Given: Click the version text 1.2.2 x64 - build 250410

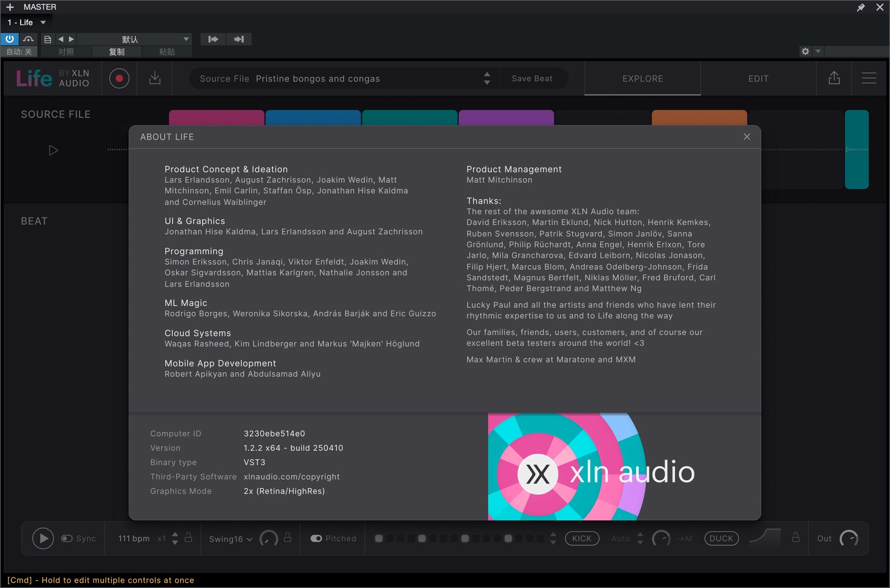Looking at the screenshot, I should (293, 448).
